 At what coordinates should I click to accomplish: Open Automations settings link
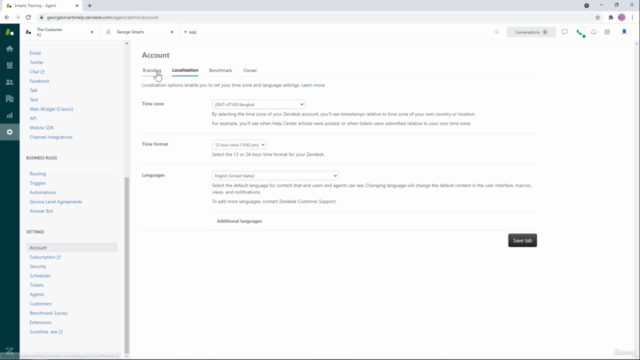click(x=43, y=192)
